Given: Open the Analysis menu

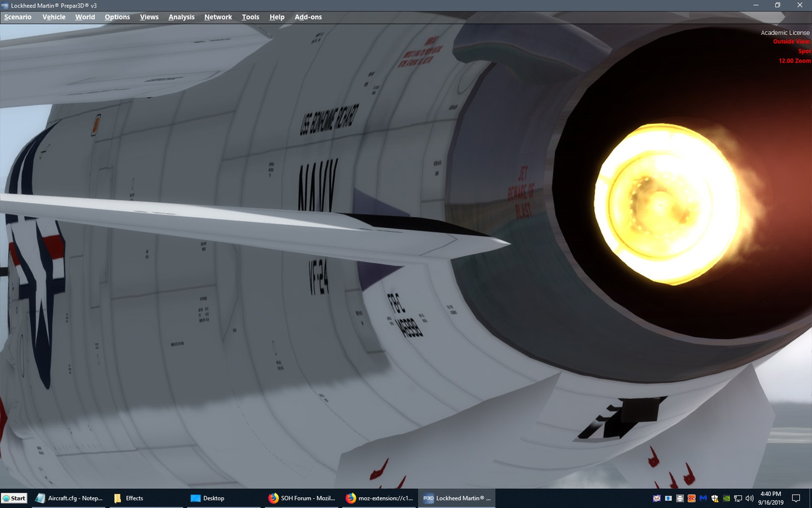Looking at the screenshot, I should click(181, 17).
